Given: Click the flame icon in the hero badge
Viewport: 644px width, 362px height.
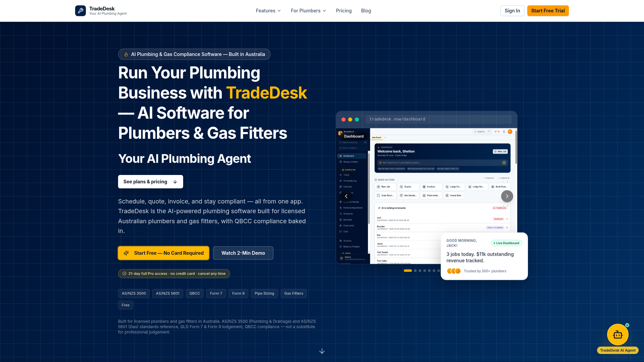Looking at the screenshot, I should click(126, 54).
